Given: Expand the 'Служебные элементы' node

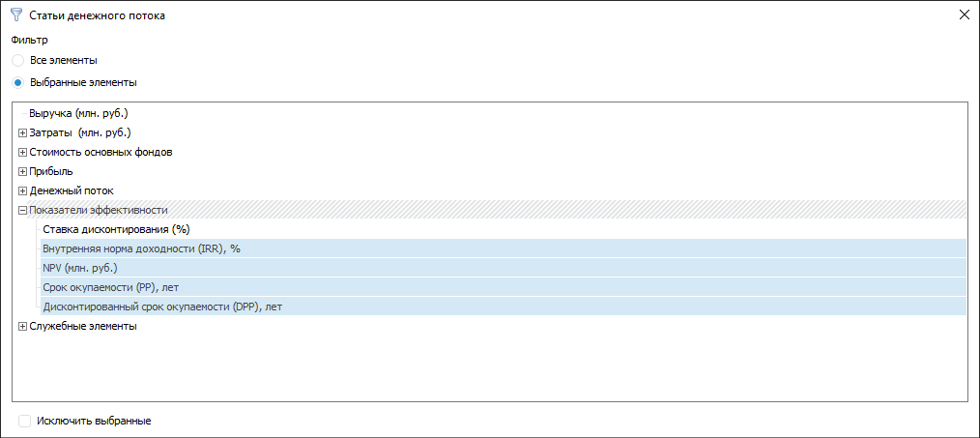Looking at the screenshot, I should click(x=22, y=326).
